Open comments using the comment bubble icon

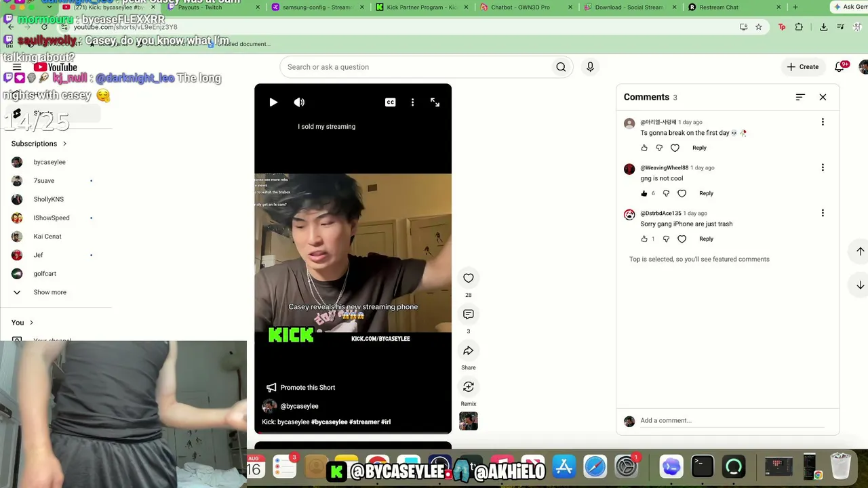(x=468, y=314)
